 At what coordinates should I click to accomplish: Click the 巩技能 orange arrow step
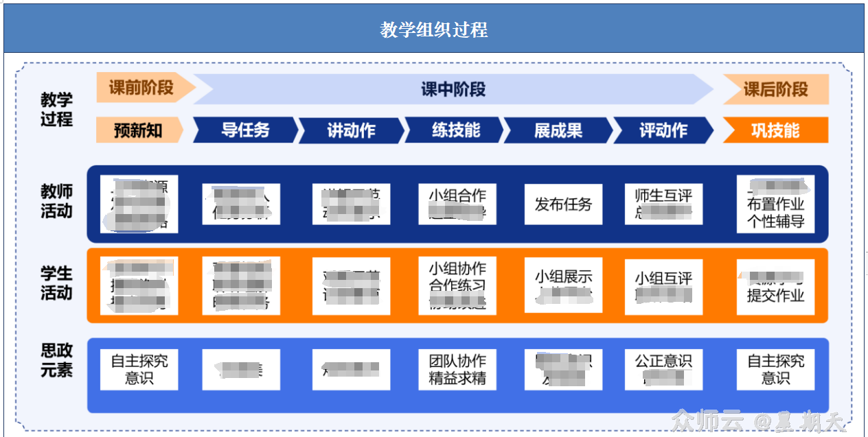pos(775,130)
